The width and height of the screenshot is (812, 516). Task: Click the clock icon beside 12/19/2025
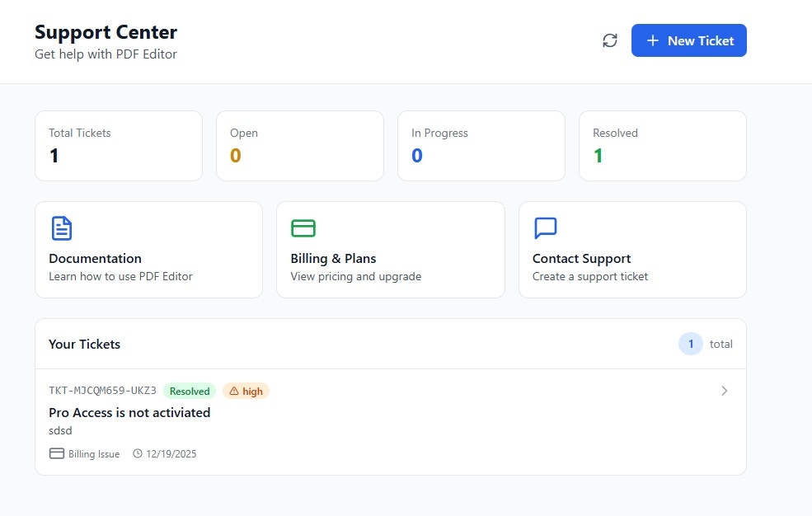point(137,453)
